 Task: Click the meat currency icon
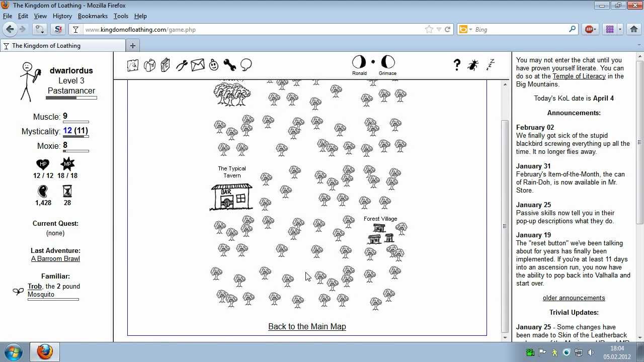(x=43, y=191)
